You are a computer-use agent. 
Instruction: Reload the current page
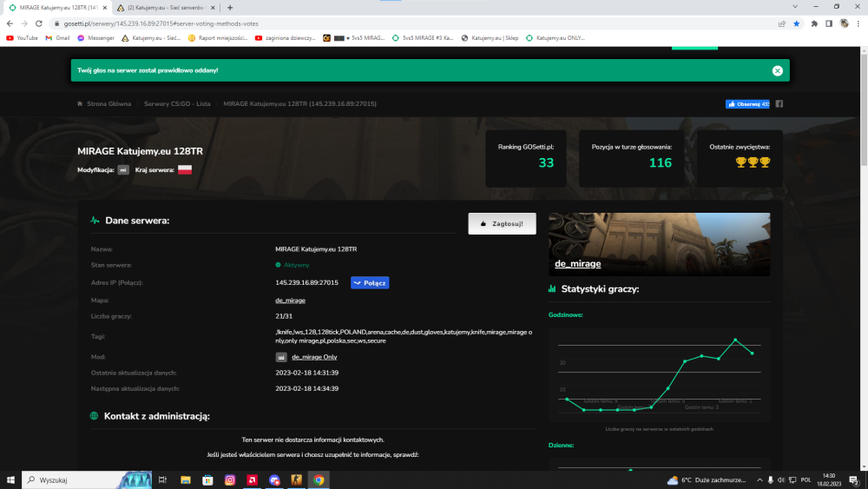[x=39, y=23]
